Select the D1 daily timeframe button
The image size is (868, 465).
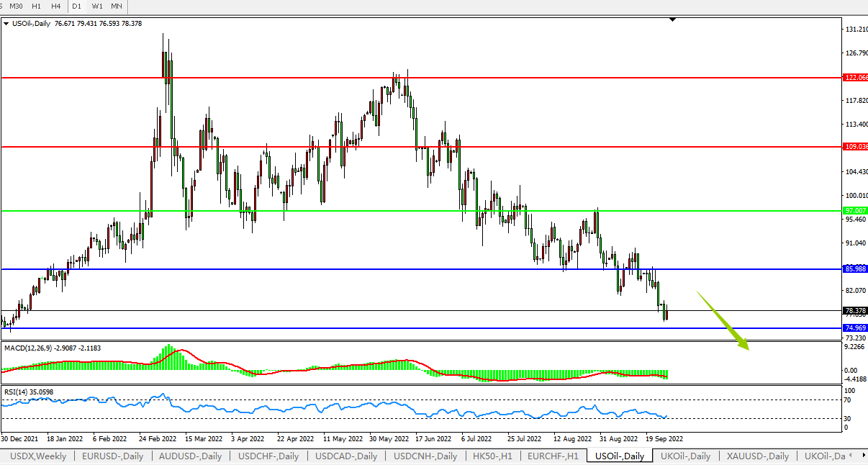point(76,6)
